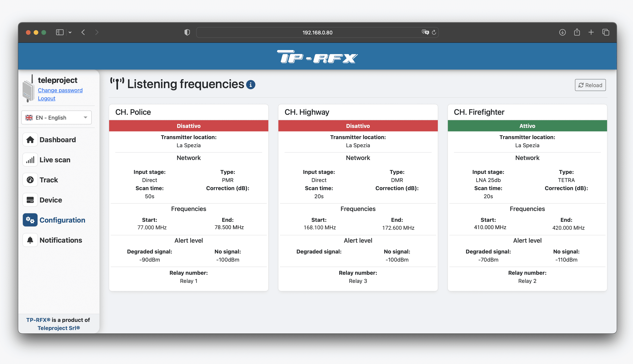The height and width of the screenshot is (364, 633).
Task: Open sidebar options chevron in Safari toolbar
Action: [70, 32]
